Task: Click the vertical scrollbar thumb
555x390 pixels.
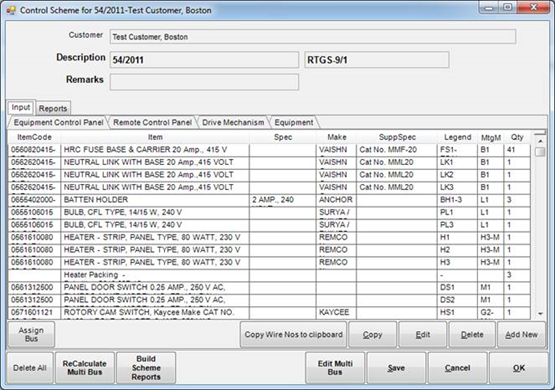Action: (540, 152)
